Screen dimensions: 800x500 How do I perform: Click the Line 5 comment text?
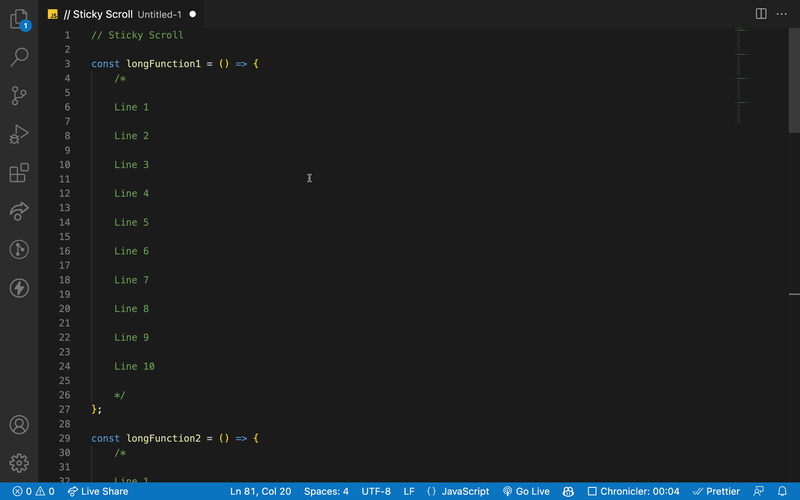[132, 222]
